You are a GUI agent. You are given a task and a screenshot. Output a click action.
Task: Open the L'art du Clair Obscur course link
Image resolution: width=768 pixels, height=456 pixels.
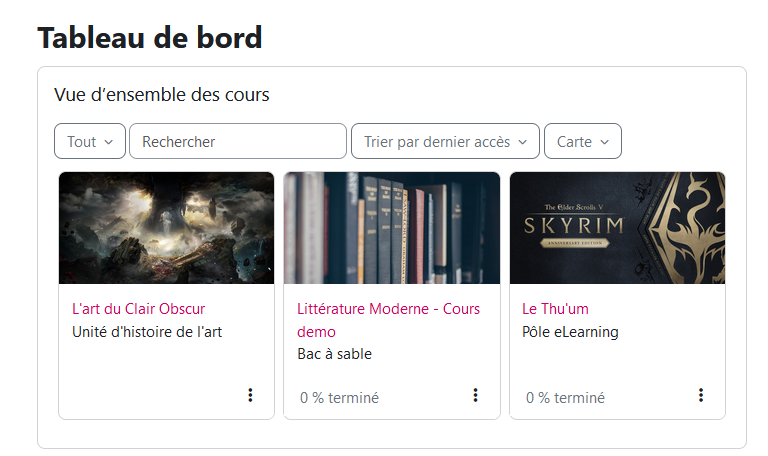pos(139,309)
